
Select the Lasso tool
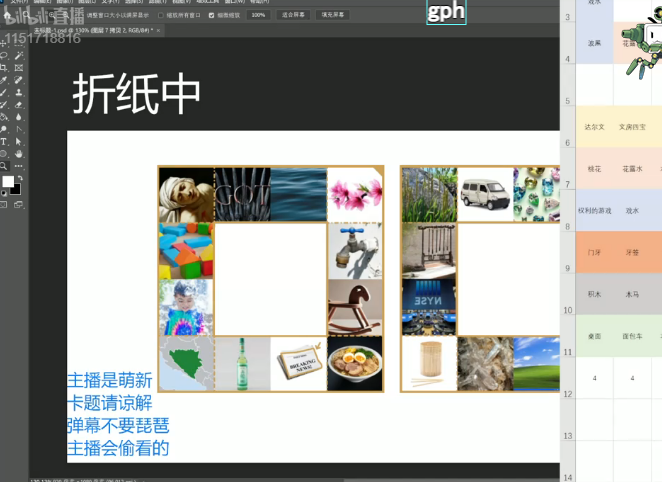pos(5,55)
